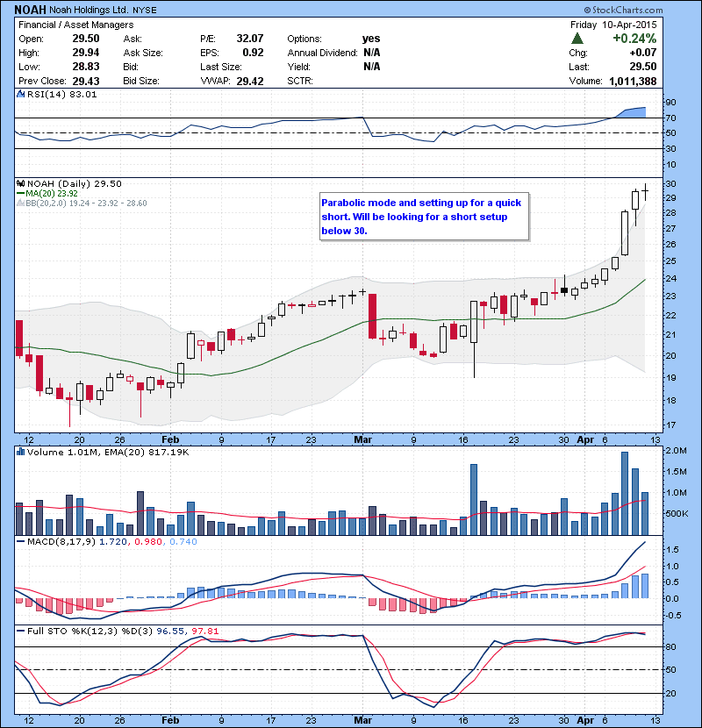This screenshot has height=728, width=702.
Task: Click the 'Volume 1.01M, EMA(20) 817.19K' label
Action: point(108,452)
